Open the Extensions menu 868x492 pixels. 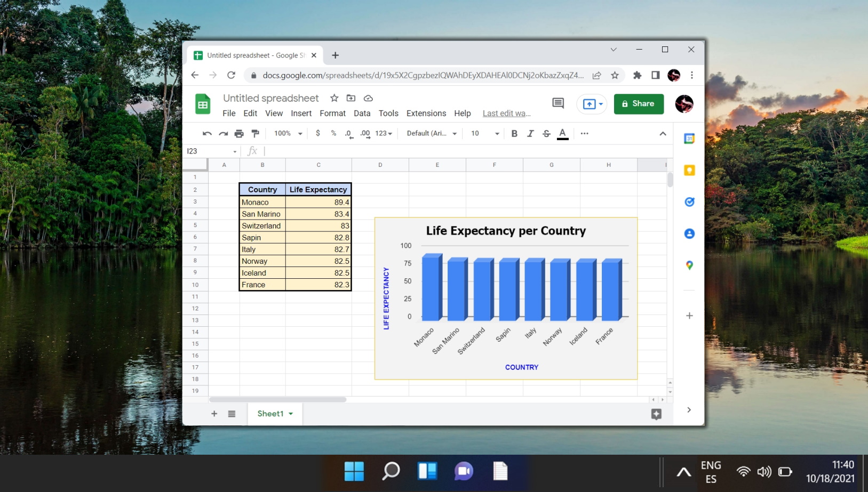tap(426, 114)
